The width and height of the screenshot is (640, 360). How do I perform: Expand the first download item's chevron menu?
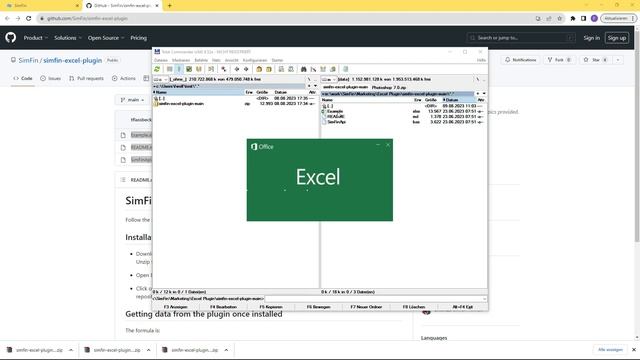[71, 350]
